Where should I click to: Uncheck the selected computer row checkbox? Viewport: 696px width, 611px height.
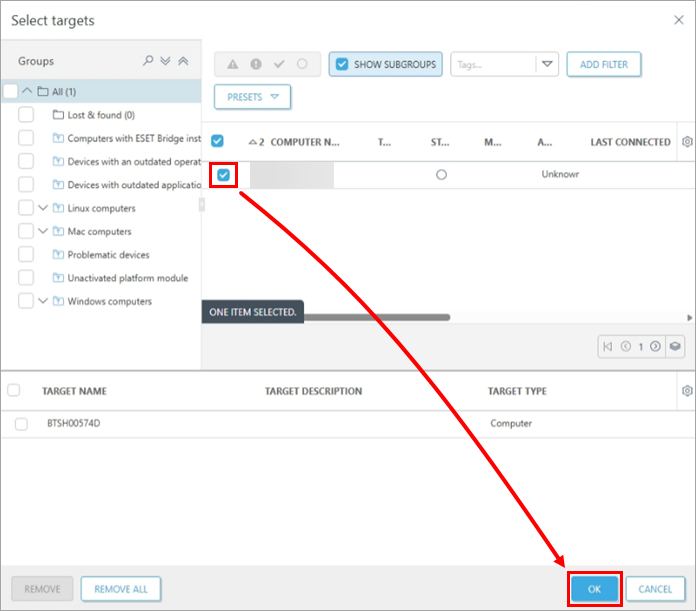click(x=223, y=175)
